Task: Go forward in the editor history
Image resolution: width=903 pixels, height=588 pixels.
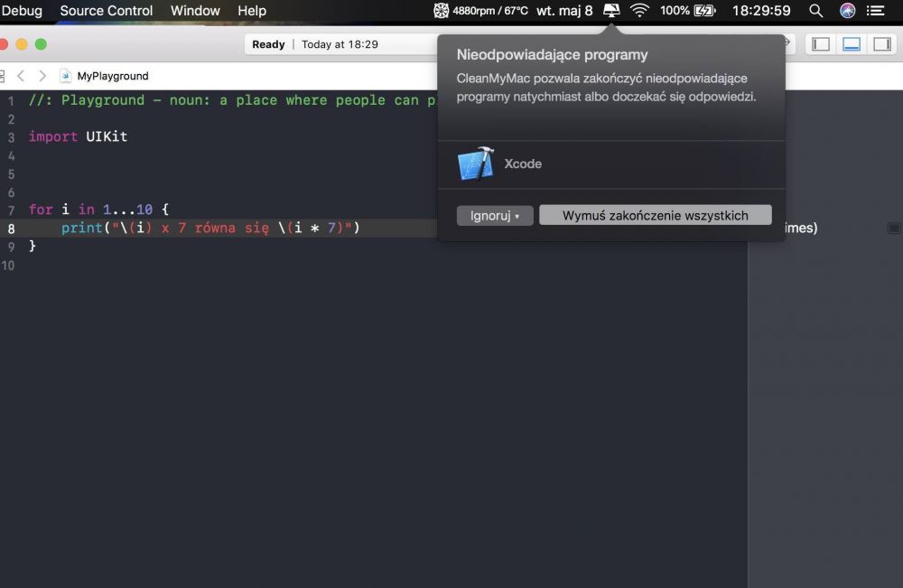Action: point(42,76)
